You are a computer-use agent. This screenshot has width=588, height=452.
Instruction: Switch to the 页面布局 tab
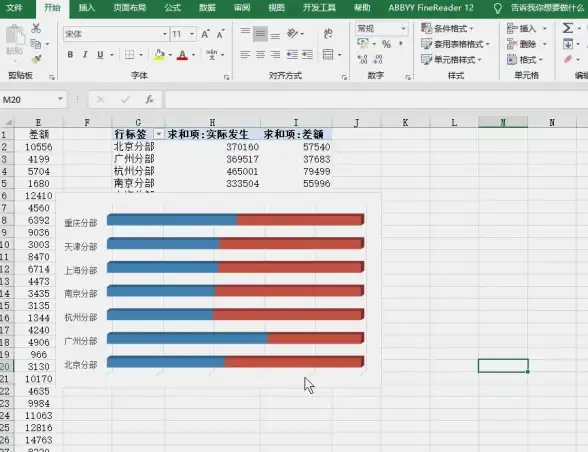pyautogui.click(x=130, y=8)
